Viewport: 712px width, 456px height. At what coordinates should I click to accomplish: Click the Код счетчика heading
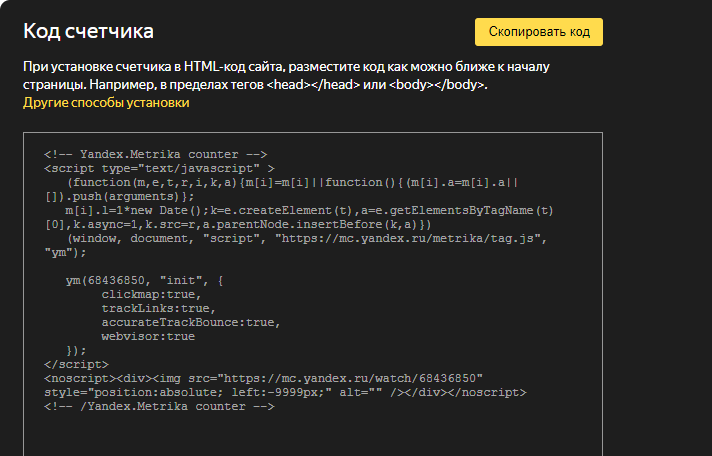click(88, 31)
